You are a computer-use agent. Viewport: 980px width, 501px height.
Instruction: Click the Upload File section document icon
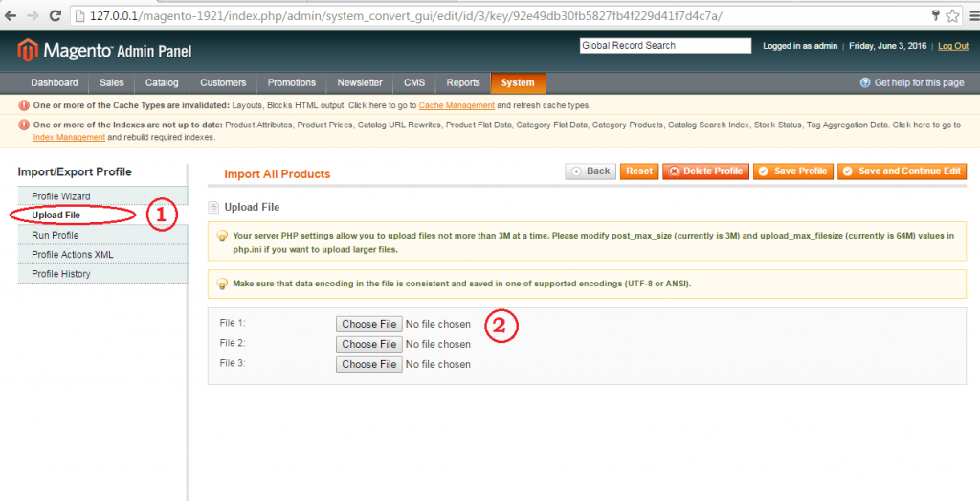213,207
